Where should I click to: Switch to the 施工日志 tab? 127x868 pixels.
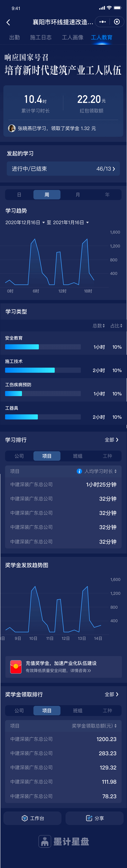(41, 37)
